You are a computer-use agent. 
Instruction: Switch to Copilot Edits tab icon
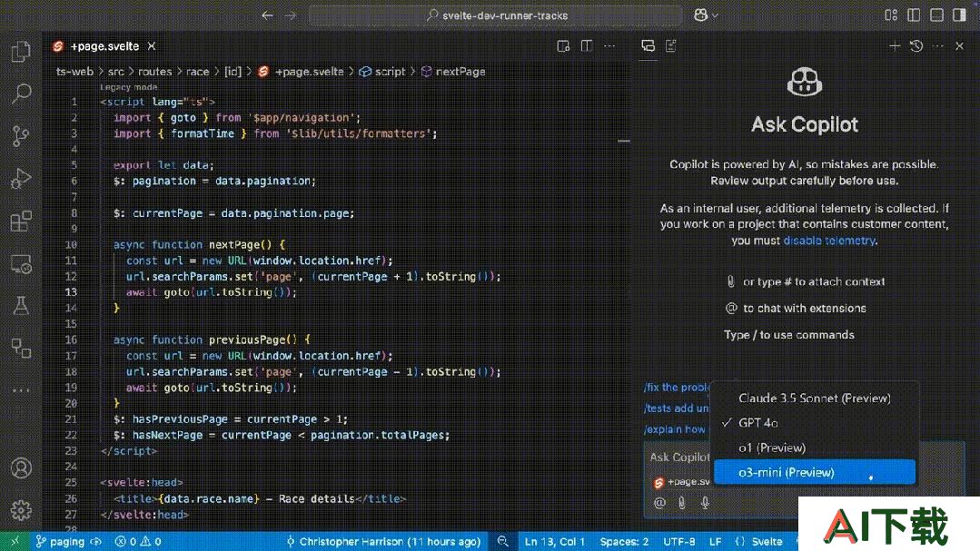coord(671,45)
